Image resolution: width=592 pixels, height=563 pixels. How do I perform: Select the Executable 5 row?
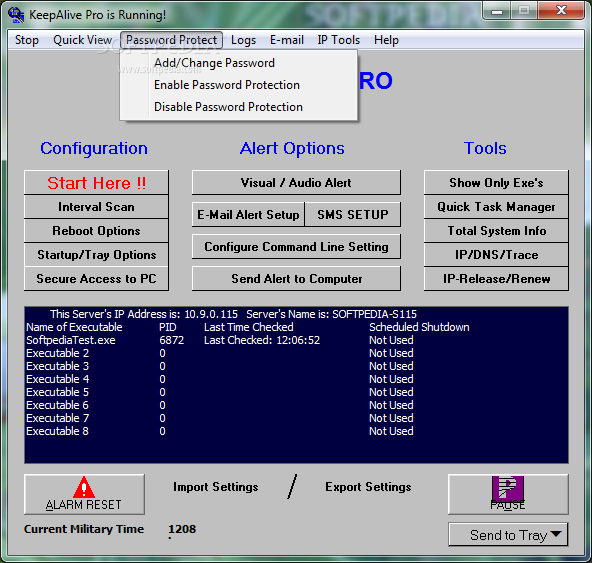[296, 392]
